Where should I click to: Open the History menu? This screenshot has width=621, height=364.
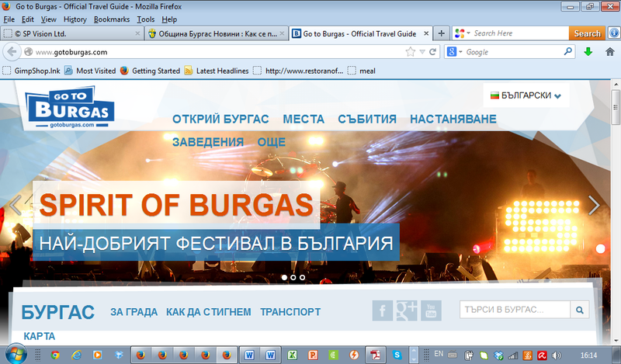tap(75, 19)
